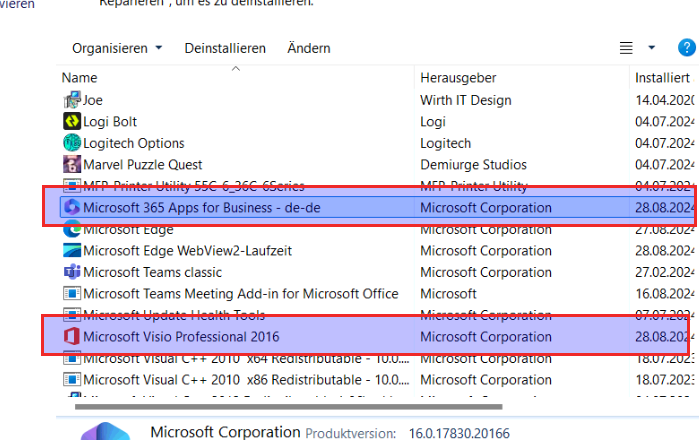Click the Deinstallieren button
The width and height of the screenshot is (699, 440).
click(225, 48)
